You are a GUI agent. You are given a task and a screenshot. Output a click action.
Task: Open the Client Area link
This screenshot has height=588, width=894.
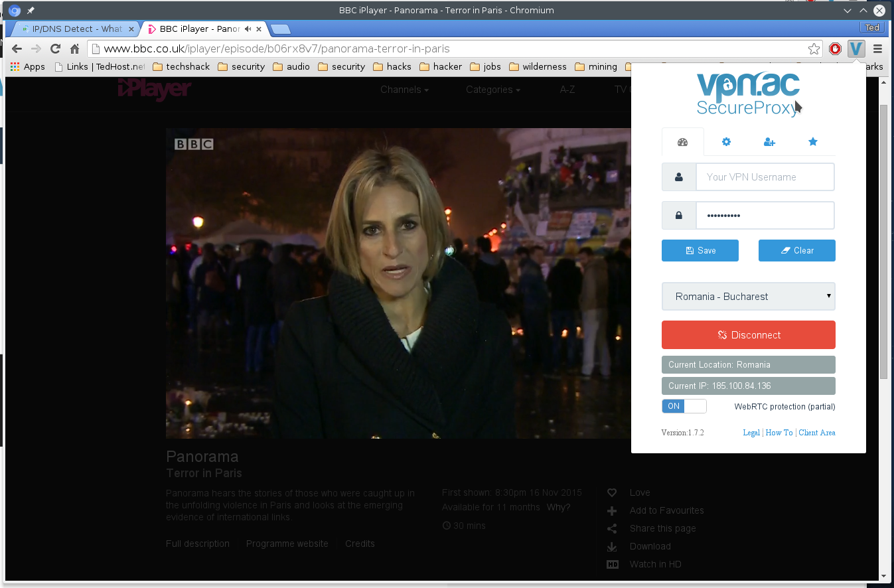point(817,433)
